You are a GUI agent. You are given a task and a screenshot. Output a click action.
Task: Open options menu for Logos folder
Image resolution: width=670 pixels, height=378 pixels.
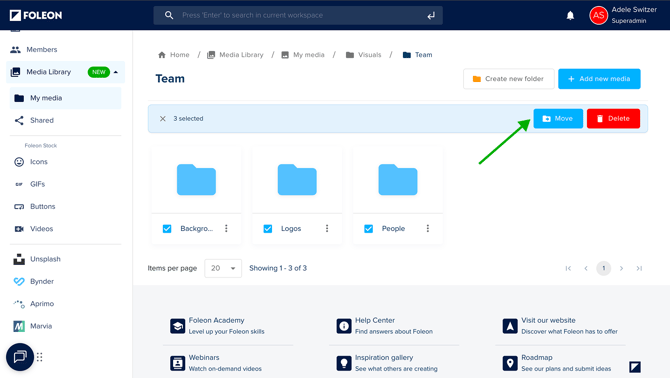(x=327, y=229)
